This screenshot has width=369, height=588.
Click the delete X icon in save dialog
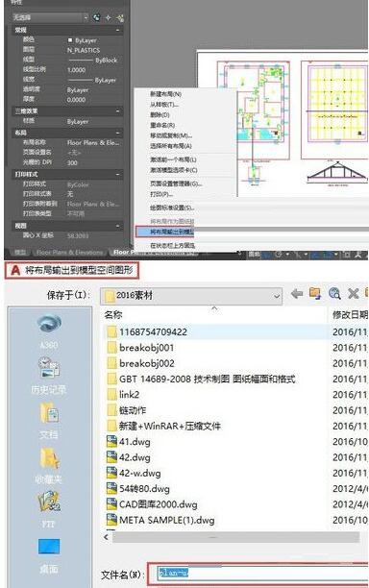pos(353,293)
